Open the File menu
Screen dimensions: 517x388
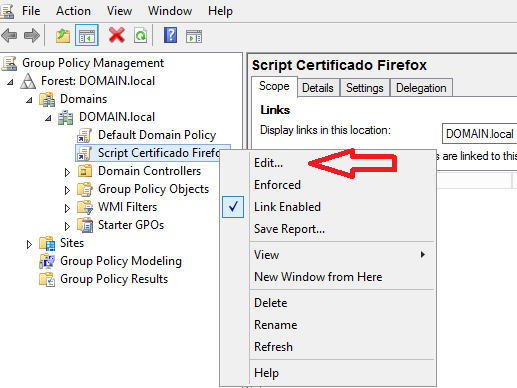pos(31,11)
